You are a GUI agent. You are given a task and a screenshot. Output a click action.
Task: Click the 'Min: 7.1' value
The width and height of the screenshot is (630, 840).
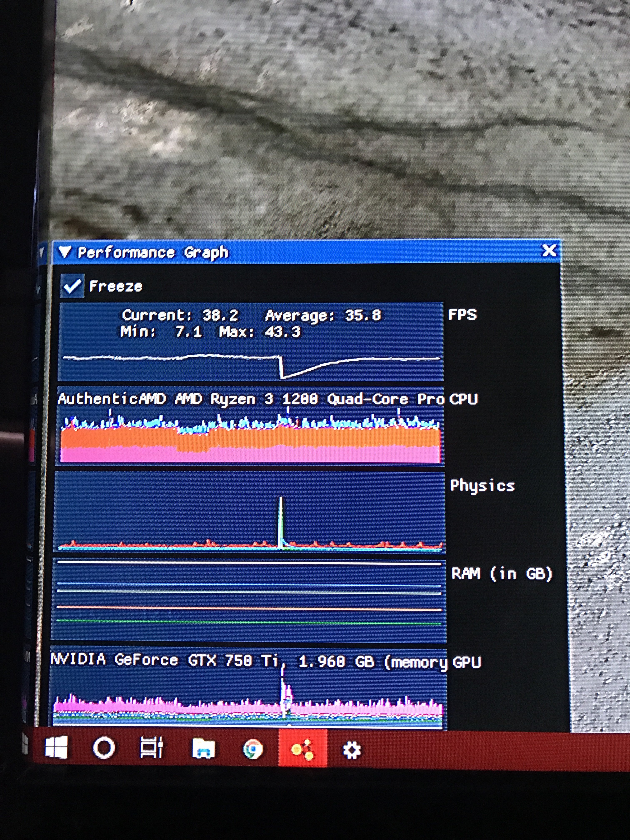161,331
